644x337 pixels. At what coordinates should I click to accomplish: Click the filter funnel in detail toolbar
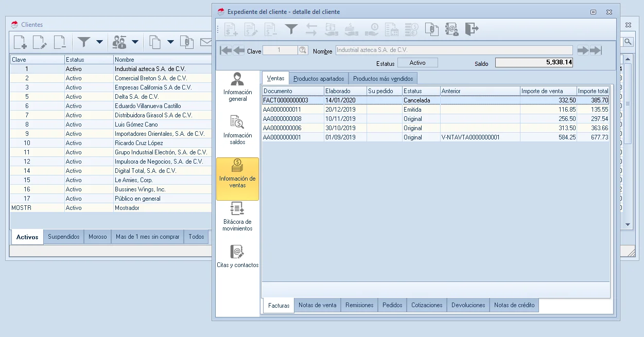tap(291, 29)
